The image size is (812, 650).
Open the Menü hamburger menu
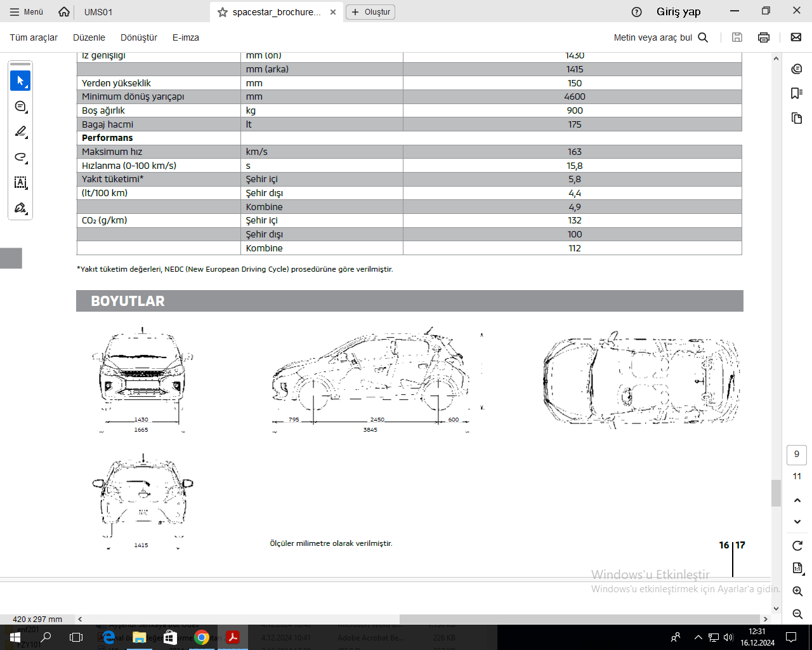[27, 12]
